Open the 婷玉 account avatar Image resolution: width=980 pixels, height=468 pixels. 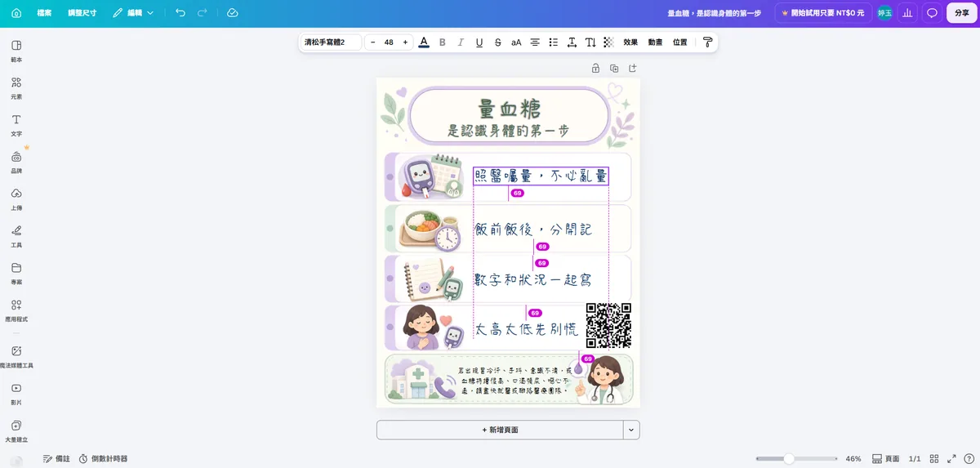pos(884,13)
